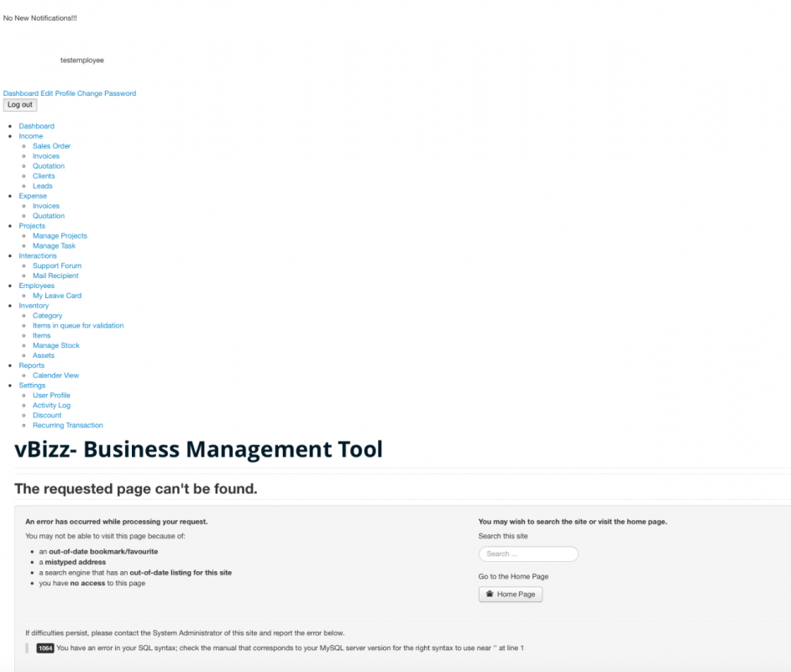Image resolution: width=791 pixels, height=672 pixels.
Task: Click "The requested page can't be found." heading
Action: point(136,489)
